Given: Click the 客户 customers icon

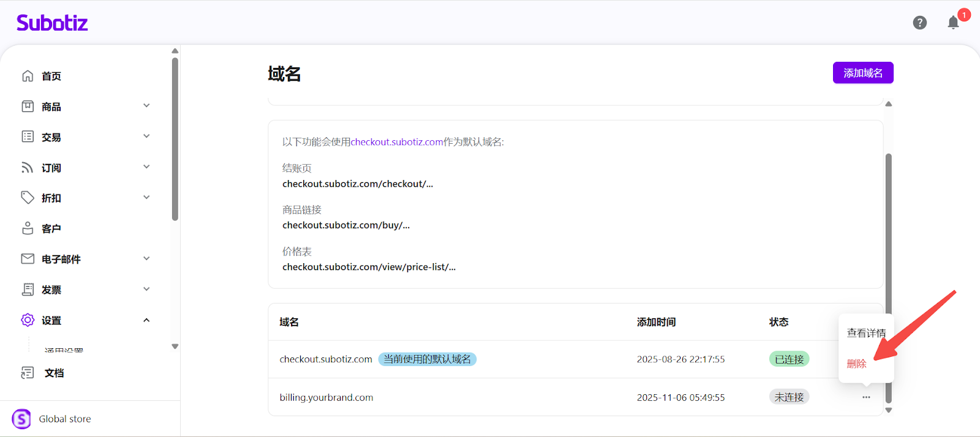Looking at the screenshot, I should pyautogui.click(x=28, y=228).
